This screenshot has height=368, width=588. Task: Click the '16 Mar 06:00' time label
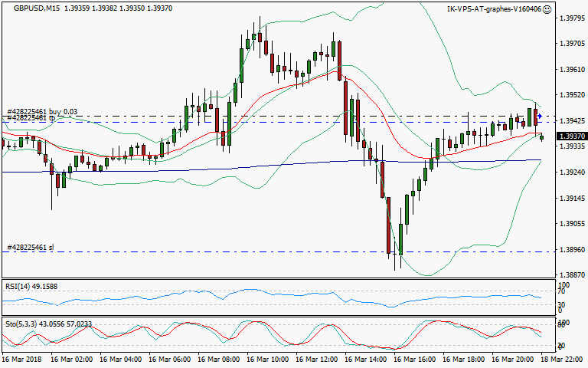pyautogui.click(x=169, y=360)
